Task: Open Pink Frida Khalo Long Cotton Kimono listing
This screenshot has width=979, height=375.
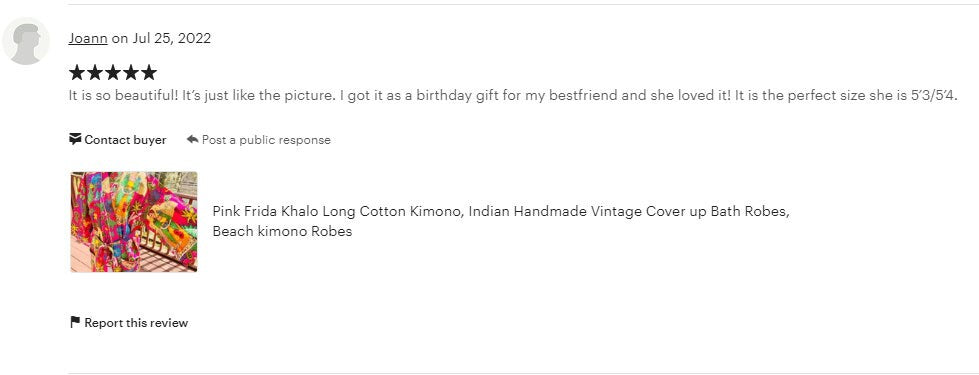Action: (x=501, y=211)
